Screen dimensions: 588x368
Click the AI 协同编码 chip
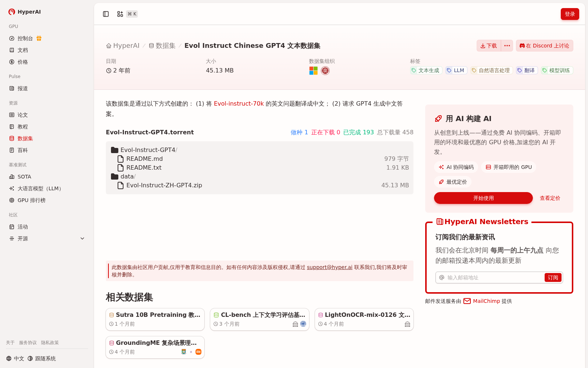(456, 167)
